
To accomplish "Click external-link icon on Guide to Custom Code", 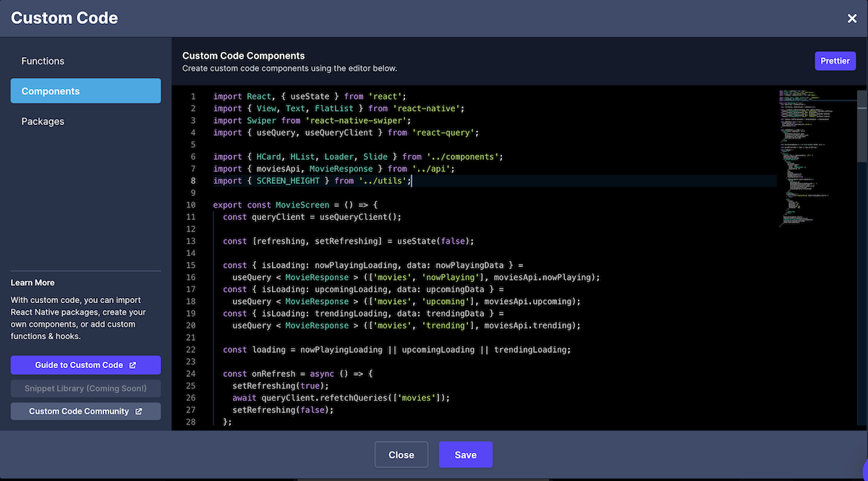I will [x=133, y=365].
